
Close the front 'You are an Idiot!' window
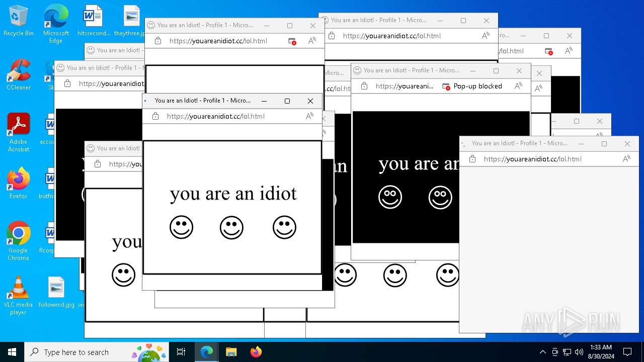point(310,101)
